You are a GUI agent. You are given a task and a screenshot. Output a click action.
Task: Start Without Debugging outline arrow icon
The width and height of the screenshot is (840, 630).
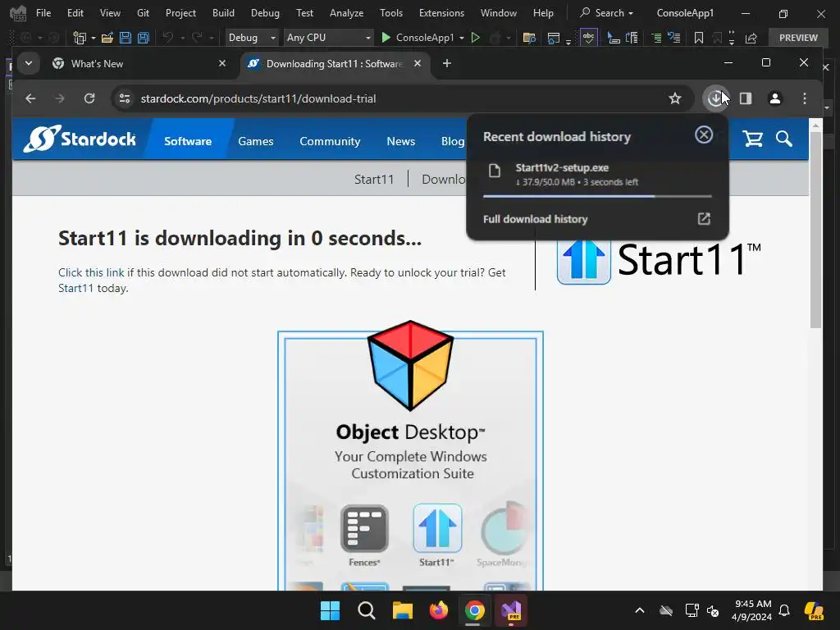475,38
